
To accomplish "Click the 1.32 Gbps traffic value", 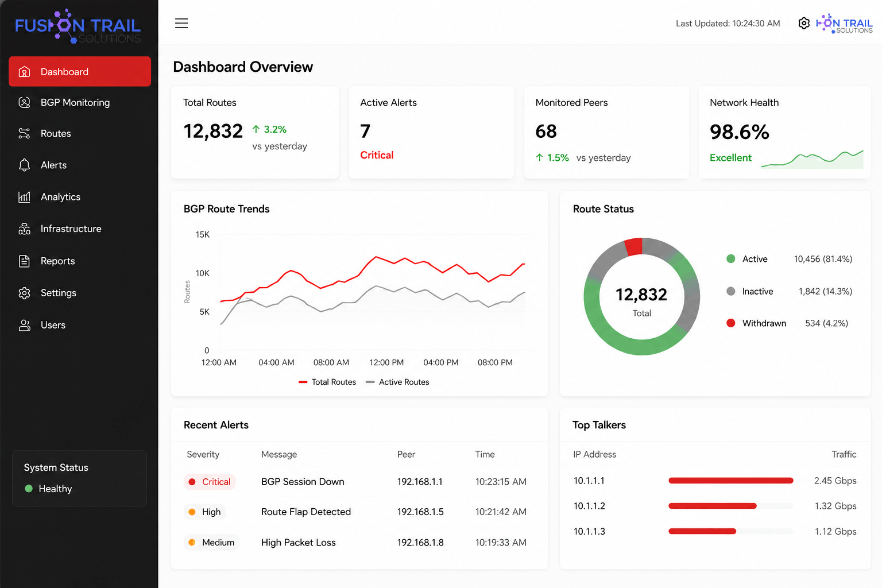I will 835,506.
